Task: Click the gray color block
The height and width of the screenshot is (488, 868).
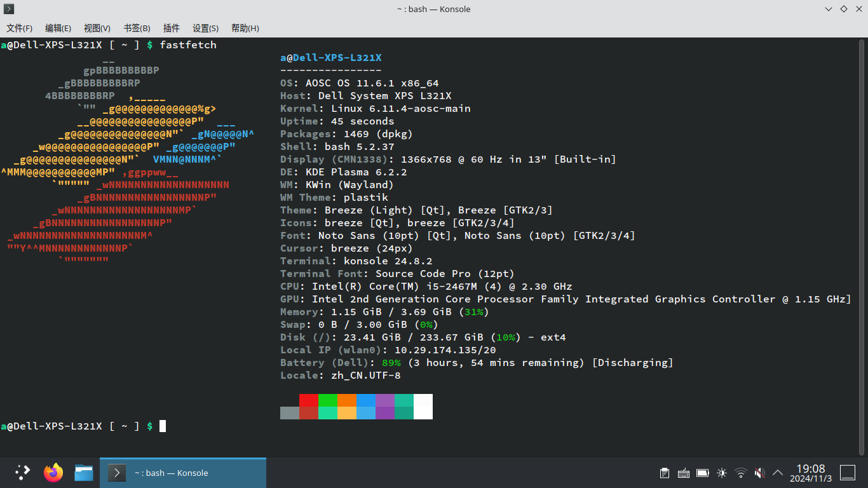Action: (x=290, y=413)
